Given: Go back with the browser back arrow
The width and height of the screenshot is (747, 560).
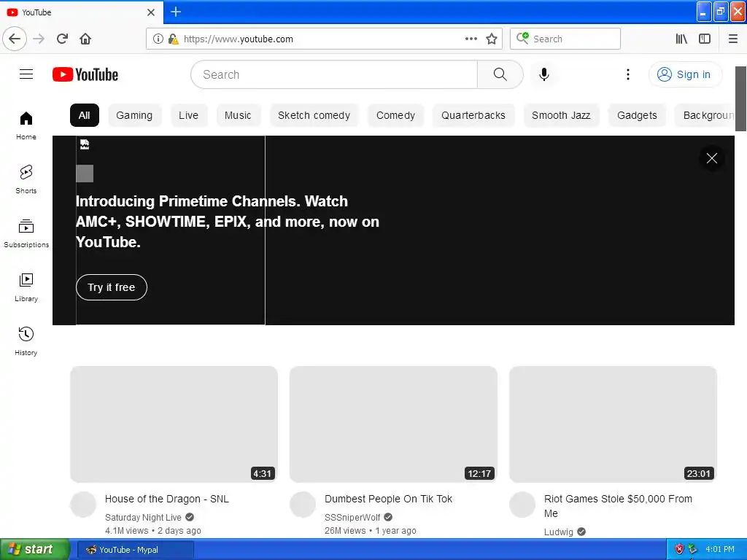Looking at the screenshot, I should [x=15, y=39].
